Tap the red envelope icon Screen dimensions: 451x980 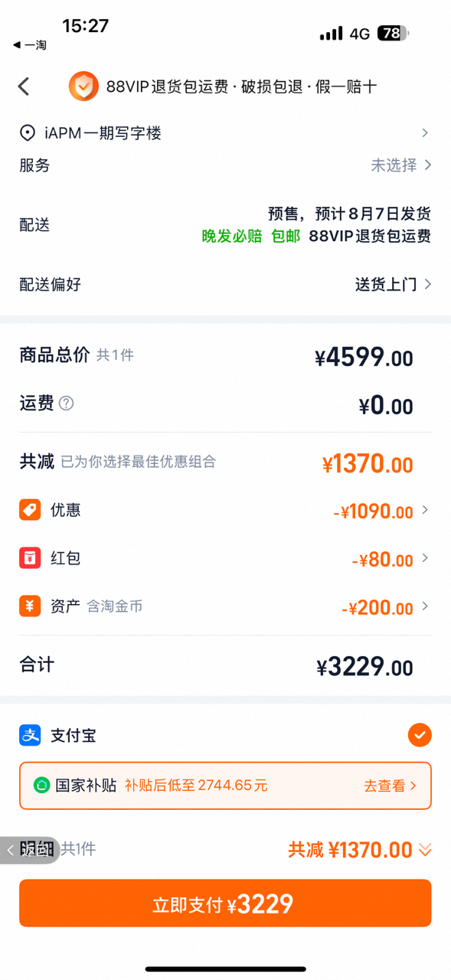(x=30, y=558)
